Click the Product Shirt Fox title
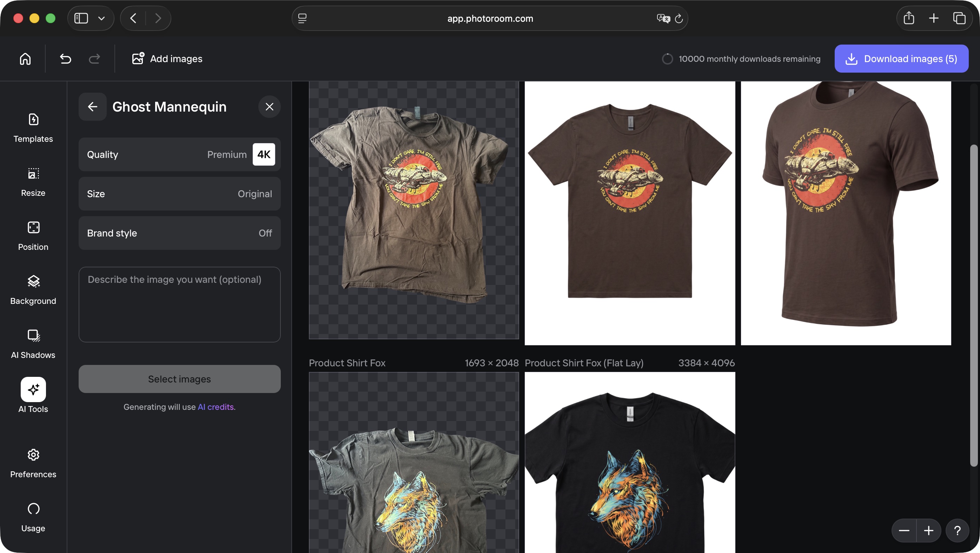The image size is (980, 553). (347, 363)
